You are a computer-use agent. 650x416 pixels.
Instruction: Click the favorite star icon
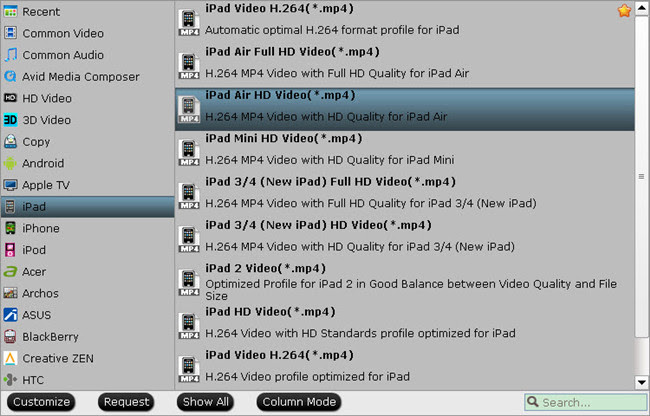(x=624, y=10)
